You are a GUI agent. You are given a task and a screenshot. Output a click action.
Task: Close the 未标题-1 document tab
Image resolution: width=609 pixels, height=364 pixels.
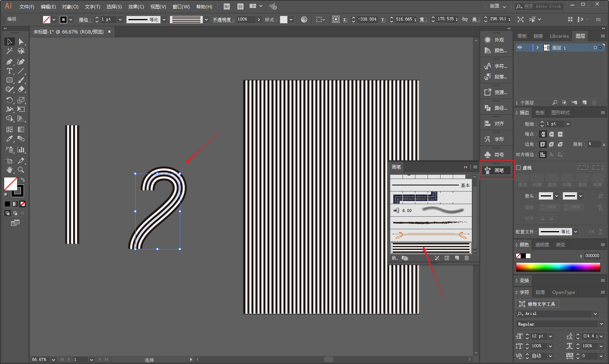coord(109,32)
